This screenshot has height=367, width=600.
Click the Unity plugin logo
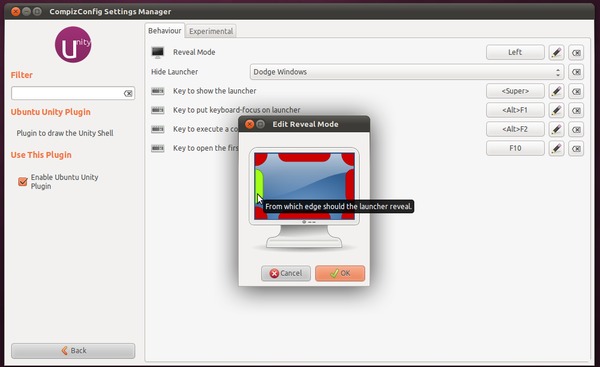[73, 44]
